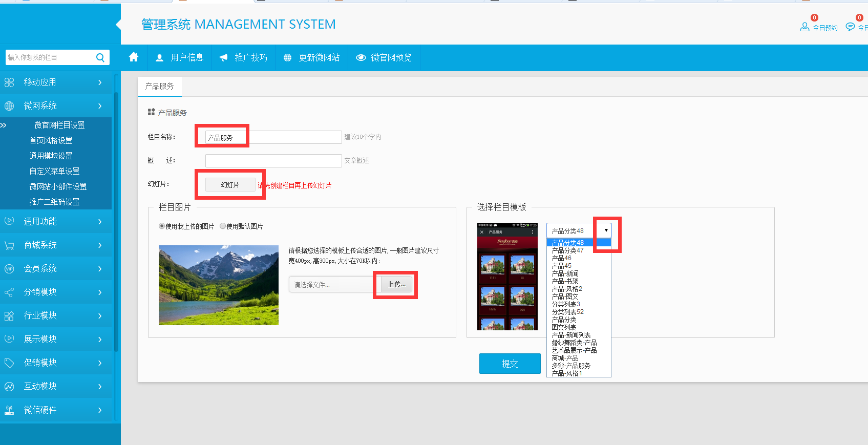The image size is (868, 445).
Task: Click the home icon in navigation bar
Action: (134, 57)
